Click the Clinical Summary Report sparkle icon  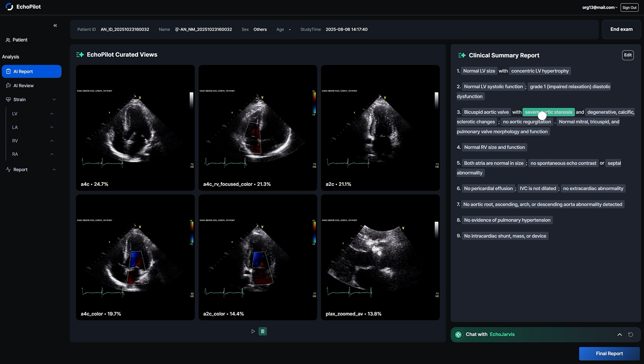[462, 55]
